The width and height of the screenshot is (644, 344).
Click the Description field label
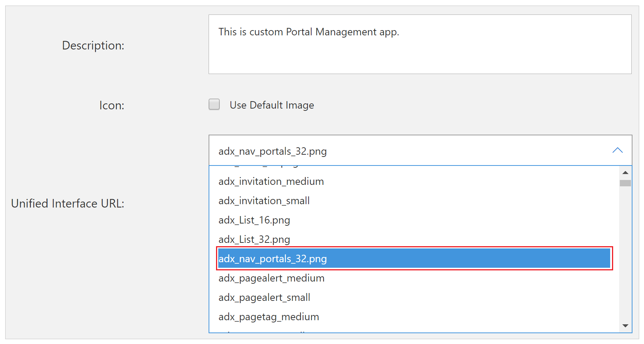93,45
